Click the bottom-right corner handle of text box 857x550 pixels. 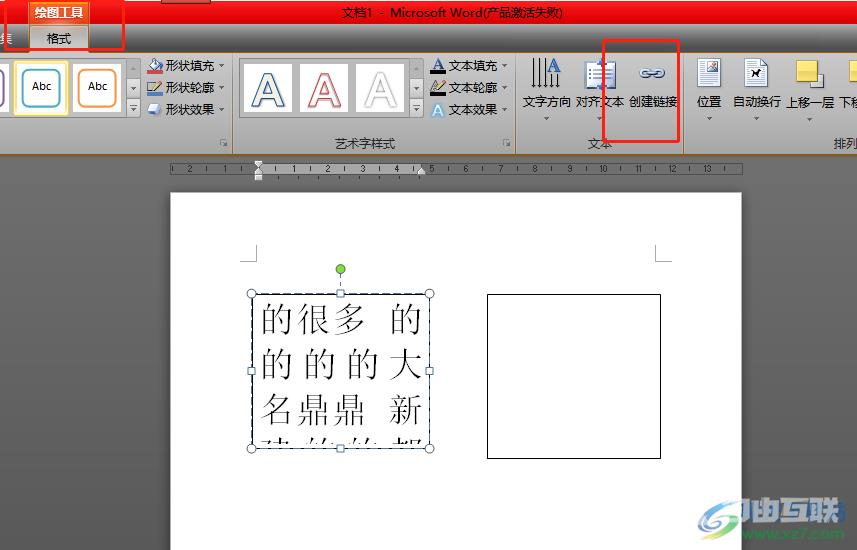[x=430, y=448]
